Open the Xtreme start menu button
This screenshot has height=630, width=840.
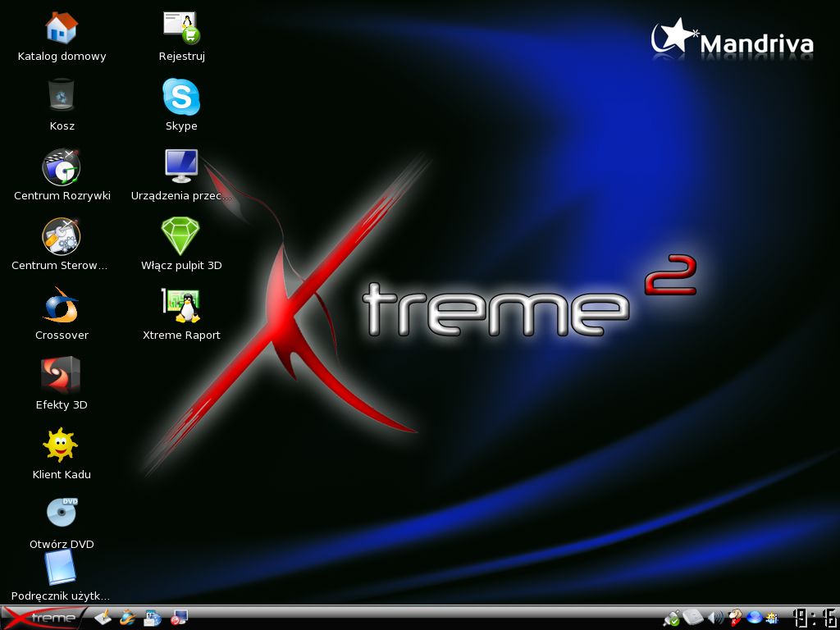(43, 619)
